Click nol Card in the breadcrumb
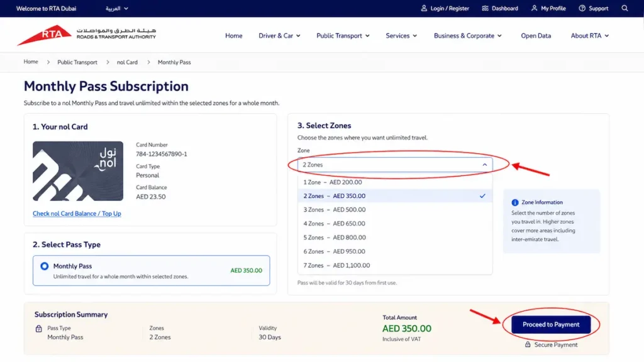Screen dimensions: 644x362 pos(127,62)
